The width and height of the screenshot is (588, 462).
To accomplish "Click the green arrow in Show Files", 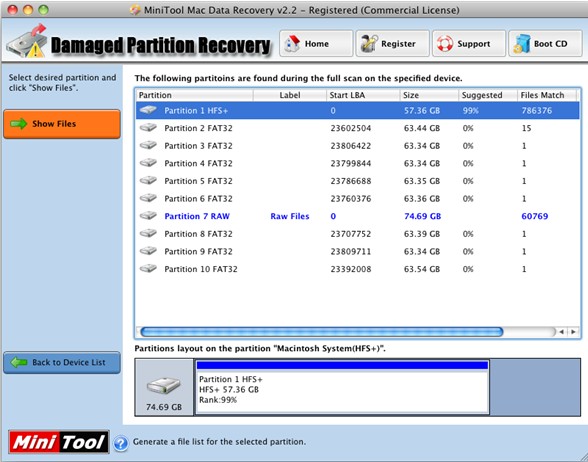I will tap(18, 124).
